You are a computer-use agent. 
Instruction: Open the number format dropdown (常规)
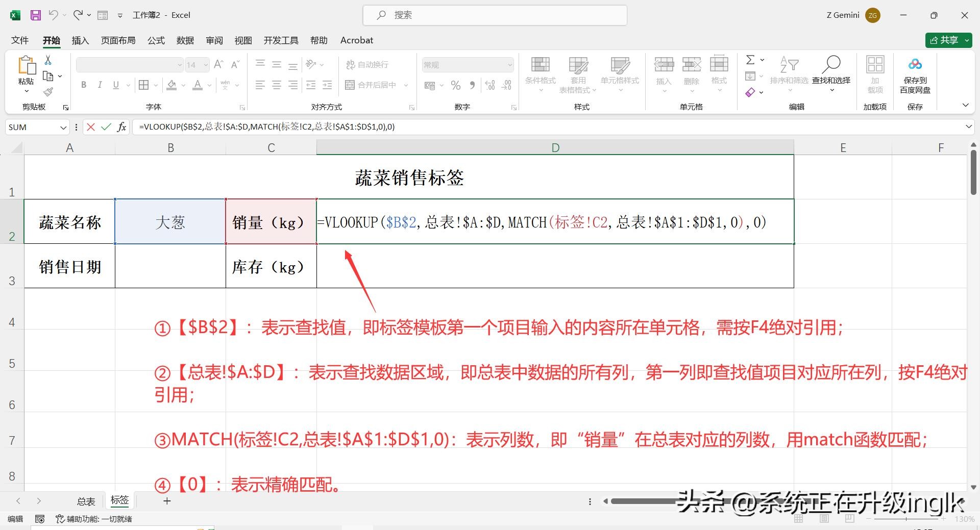[509, 65]
